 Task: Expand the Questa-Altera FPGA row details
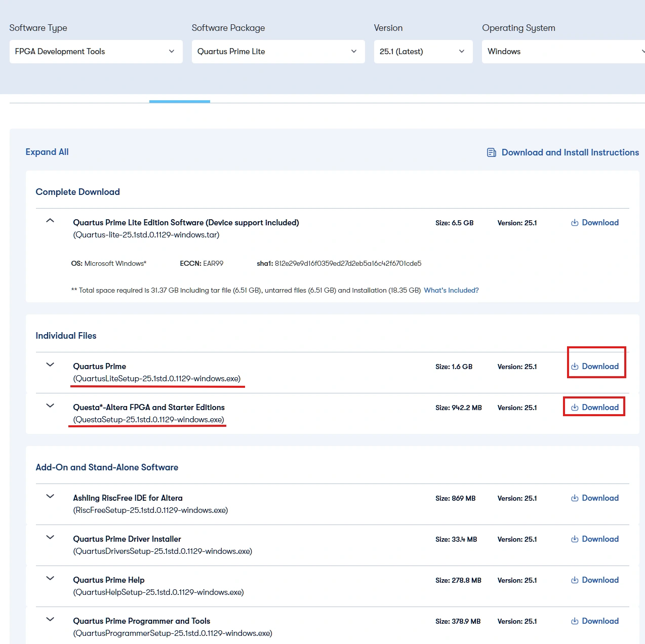point(50,406)
